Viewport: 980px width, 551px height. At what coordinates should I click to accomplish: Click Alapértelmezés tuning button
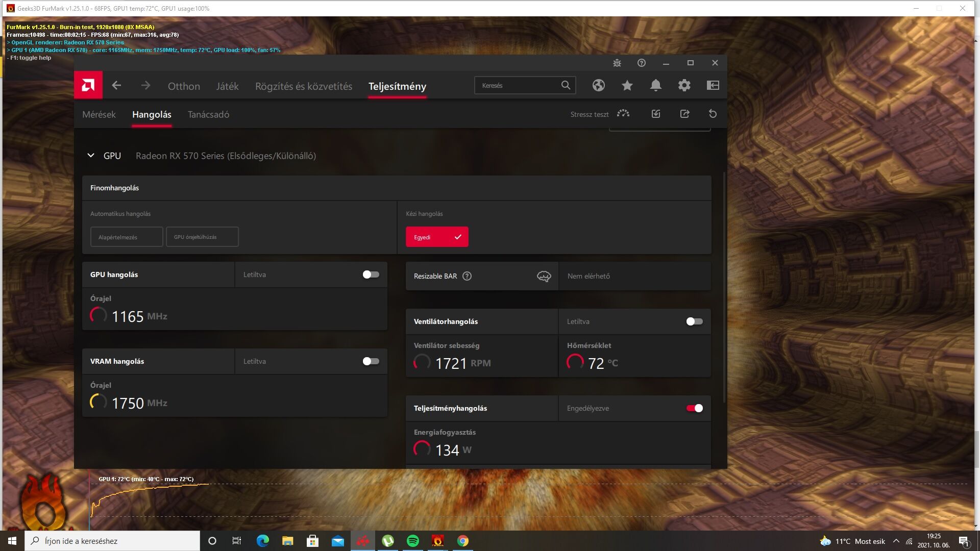(x=127, y=237)
